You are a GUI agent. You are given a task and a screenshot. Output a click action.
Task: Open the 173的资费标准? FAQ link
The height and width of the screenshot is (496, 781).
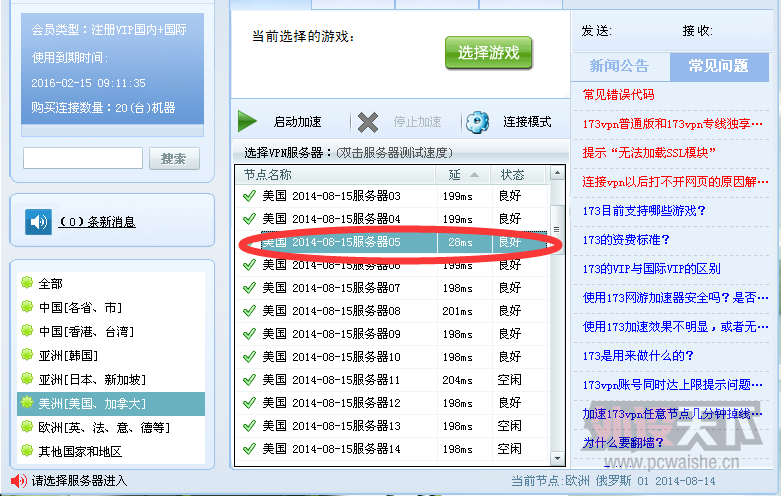click(x=626, y=240)
